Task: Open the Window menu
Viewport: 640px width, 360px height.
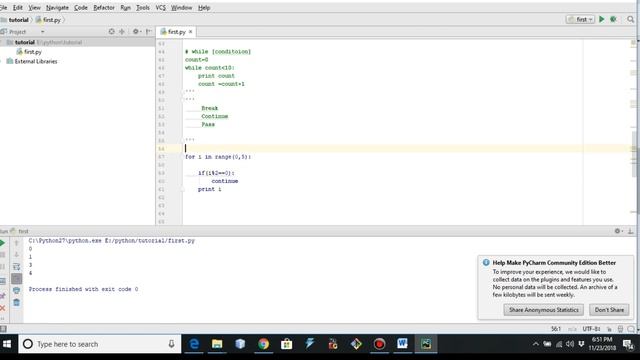Action: coord(181,7)
